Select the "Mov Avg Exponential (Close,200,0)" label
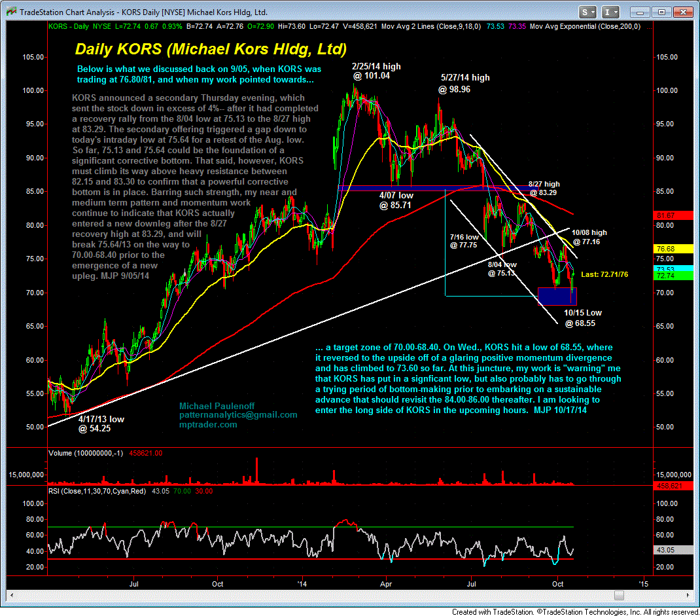Image resolution: width=700 pixels, height=616 pixels. [585, 26]
